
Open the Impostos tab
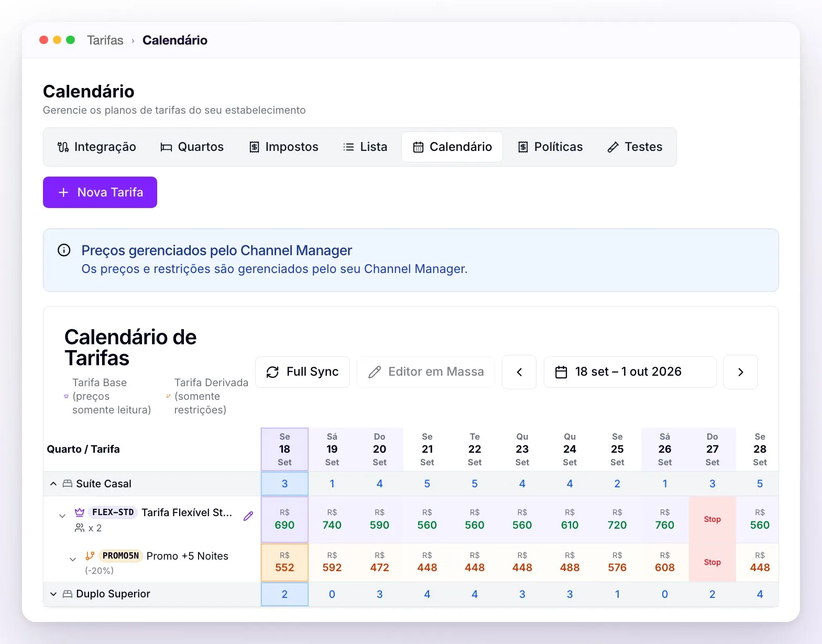[x=283, y=147]
